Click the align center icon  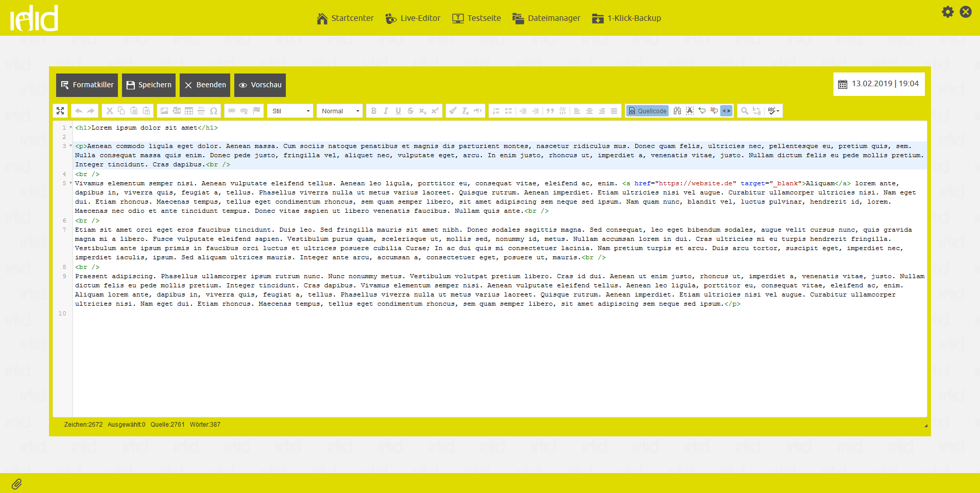pos(590,111)
